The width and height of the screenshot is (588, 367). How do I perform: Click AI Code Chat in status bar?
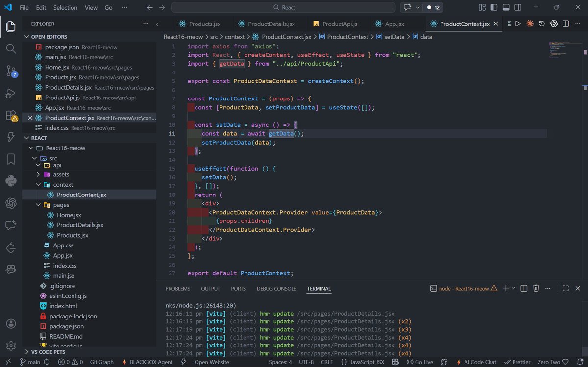[475, 362]
